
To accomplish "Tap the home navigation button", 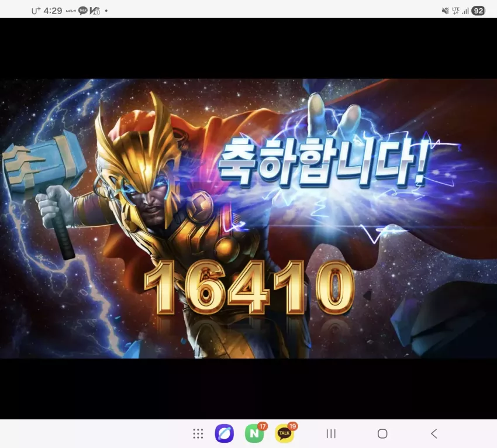I will (x=382, y=434).
